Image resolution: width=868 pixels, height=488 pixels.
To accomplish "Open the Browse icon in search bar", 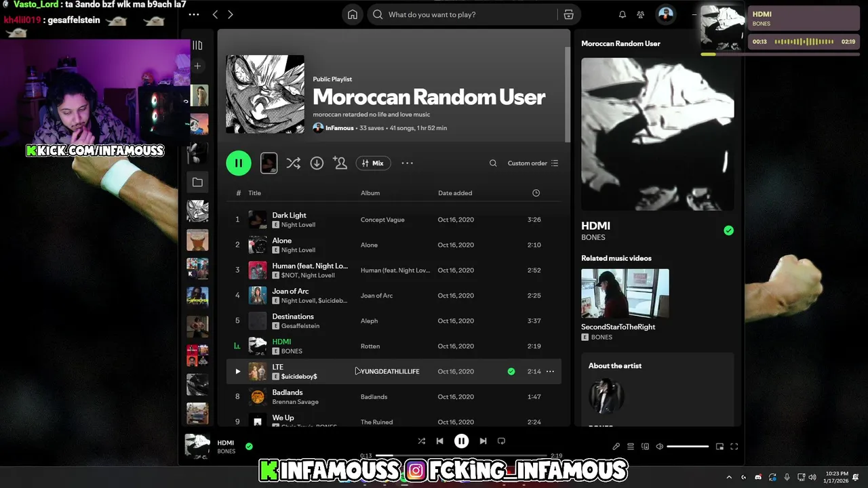I will [568, 14].
